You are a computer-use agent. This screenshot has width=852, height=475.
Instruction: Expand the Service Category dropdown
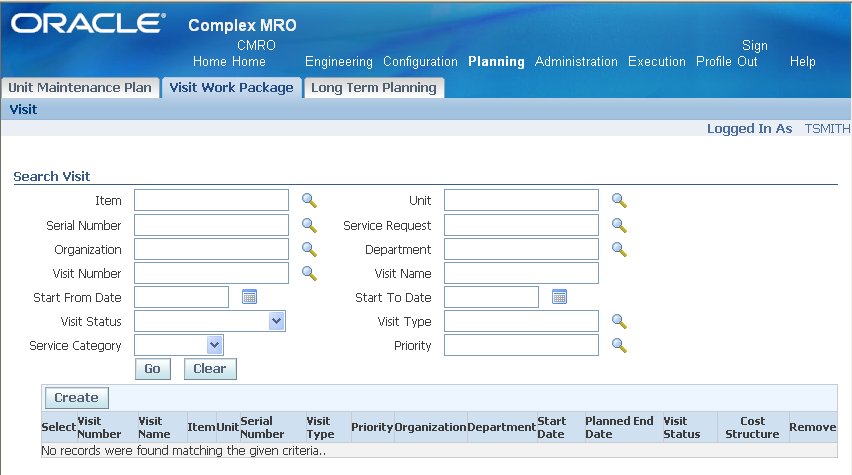pyautogui.click(x=215, y=345)
